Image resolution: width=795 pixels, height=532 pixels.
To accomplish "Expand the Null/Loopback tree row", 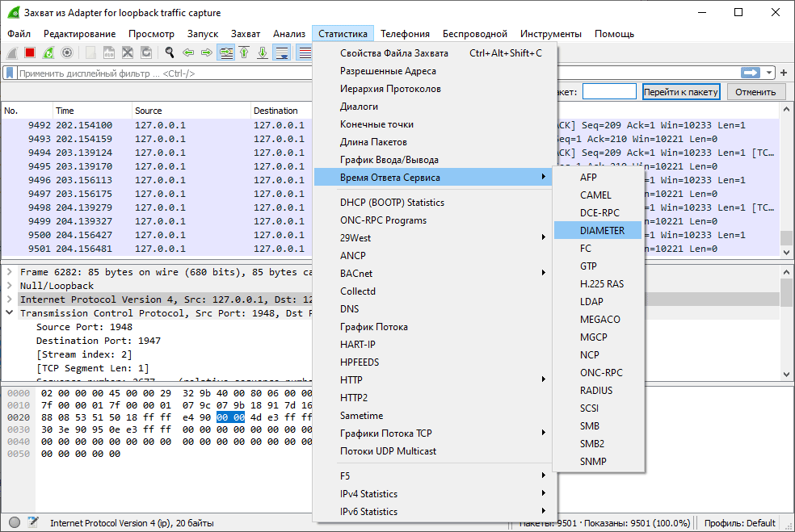I will (x=9, y=286).
